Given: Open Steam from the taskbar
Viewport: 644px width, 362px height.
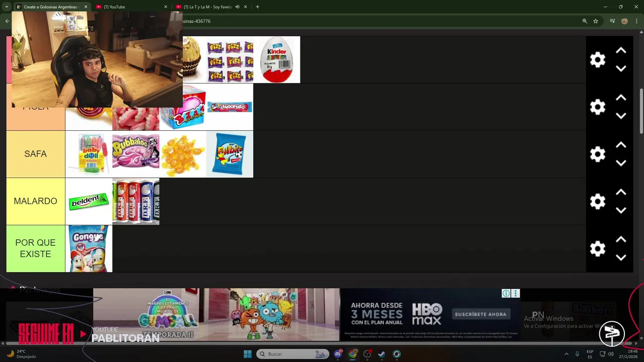Looking at the screenshot, I should point(382,354).
